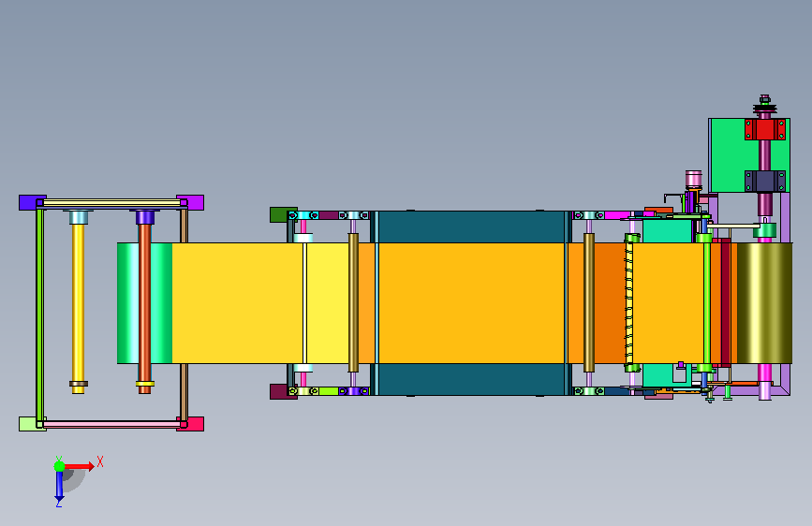Image resolution: width=812 pixels, height=526 pixels.
Task: Select the red bearing block on the motor plate
Action: click(765, 129)
